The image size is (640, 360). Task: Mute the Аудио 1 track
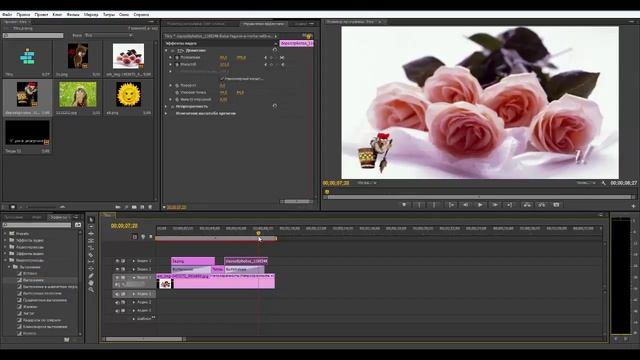tap(117, 294)
